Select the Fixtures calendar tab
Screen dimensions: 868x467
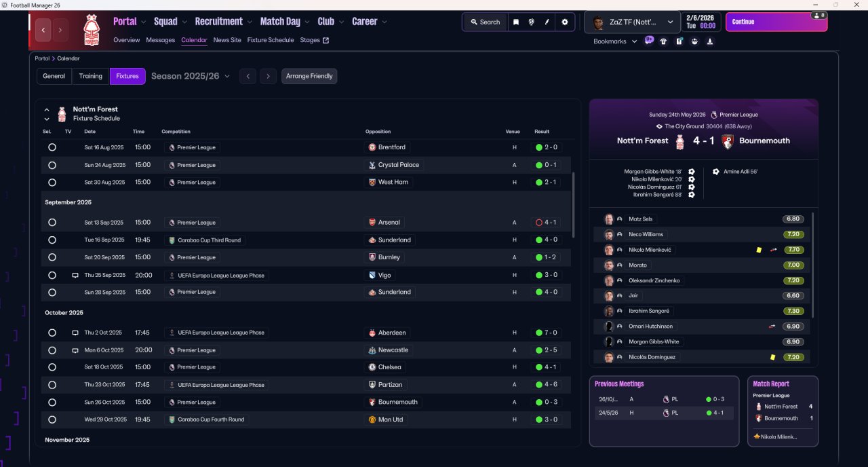click(x=127, y=76)
